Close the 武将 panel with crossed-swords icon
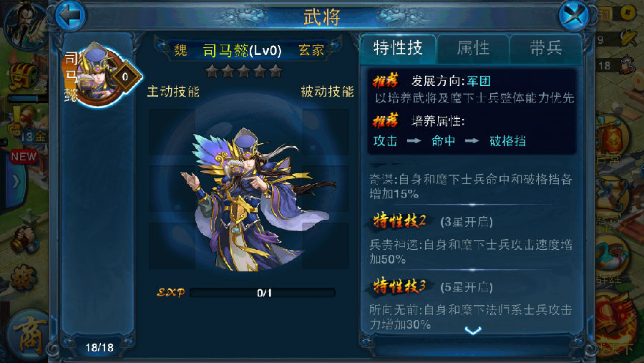Image resolution: width=644 pixels, height=363 pixels. coord(574,16)
